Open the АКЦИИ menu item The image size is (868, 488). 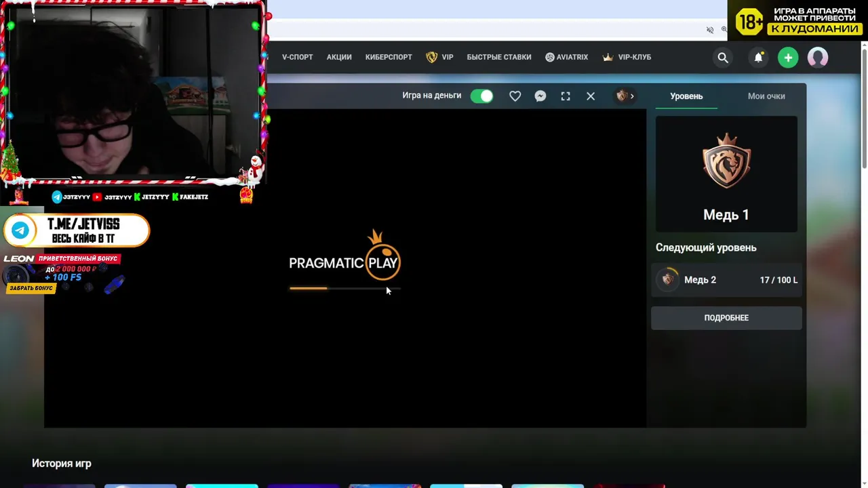pos(339,58)
